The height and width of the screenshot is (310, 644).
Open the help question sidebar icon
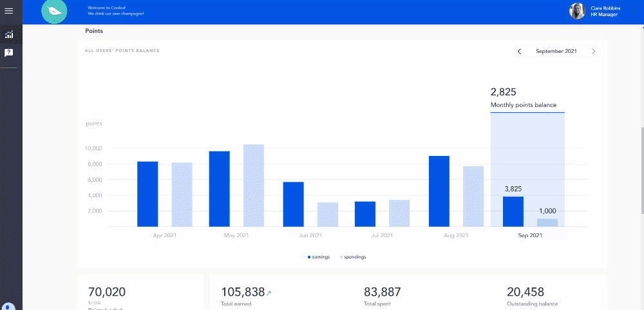(x=8, y=53)
